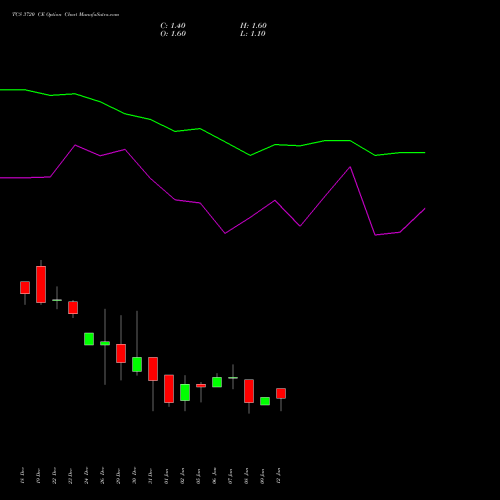The height and width of the screenshot is (500, 500).
Task: Click the green candlestick above 06 Jan
Action: point(217,382)
